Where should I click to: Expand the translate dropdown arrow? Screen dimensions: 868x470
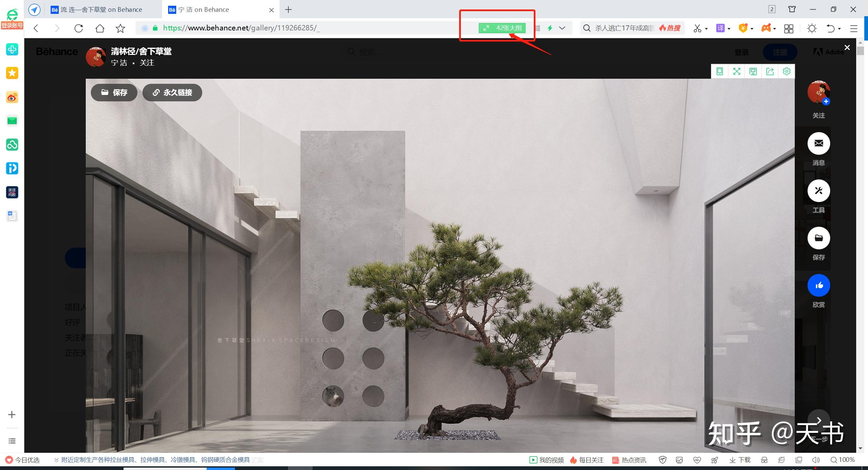(x=729, y=29)
